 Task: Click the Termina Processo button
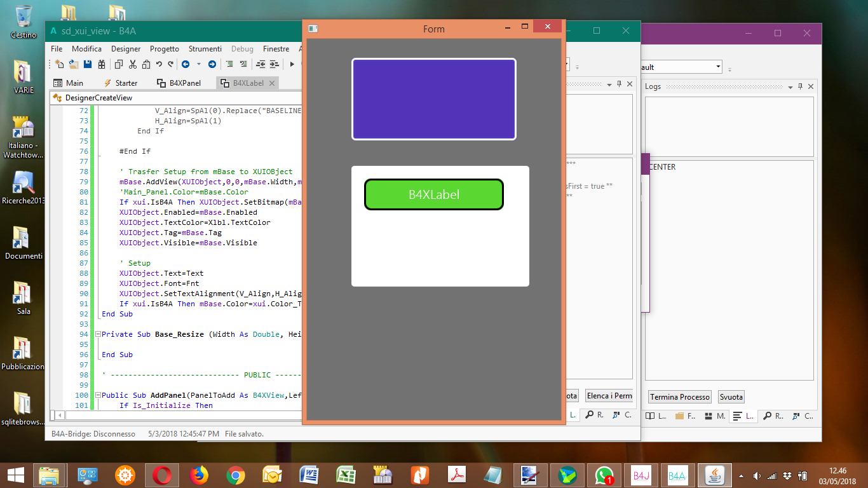(679, 397)
